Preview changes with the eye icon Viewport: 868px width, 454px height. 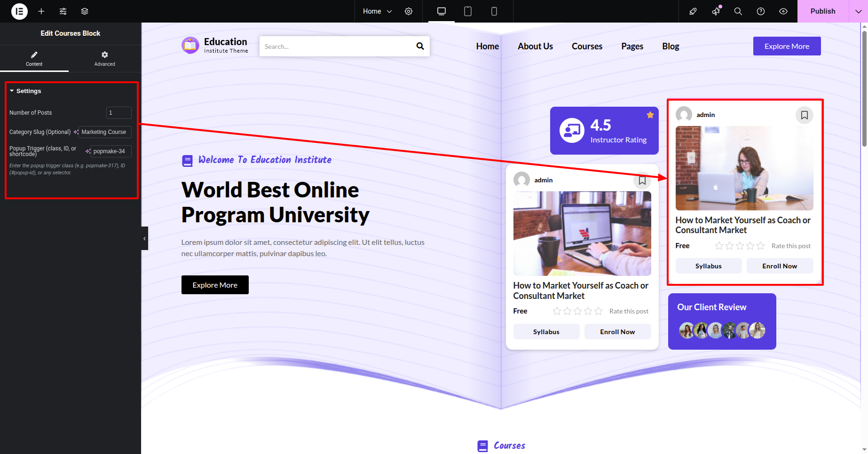[x=783, y=11]
